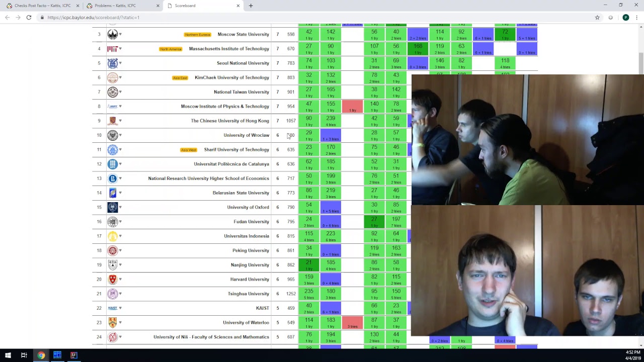The height and width of the screenshot is (362, 644).
Task: Click the University of Waterloo crest
Action: coord(113,322)
